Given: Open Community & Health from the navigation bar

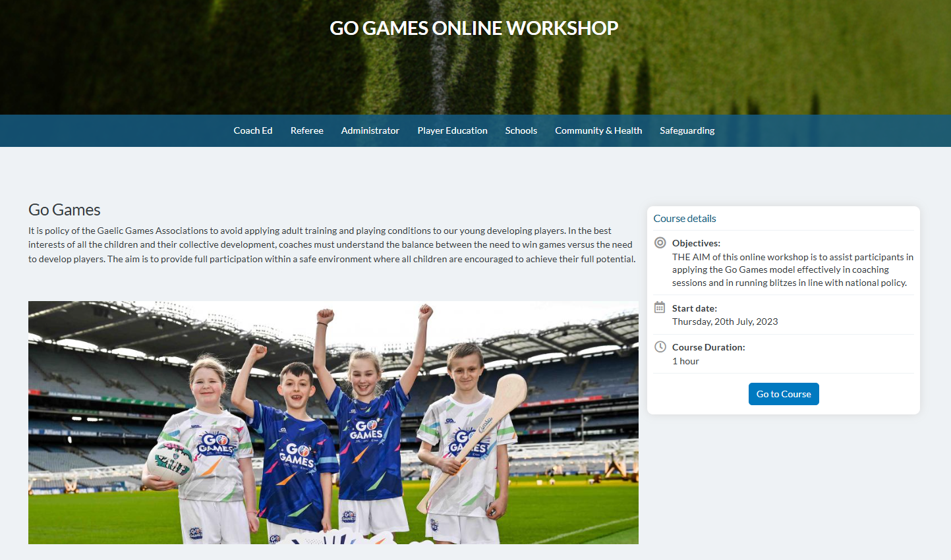Looking at the screenshot, I should pos(598,130).
